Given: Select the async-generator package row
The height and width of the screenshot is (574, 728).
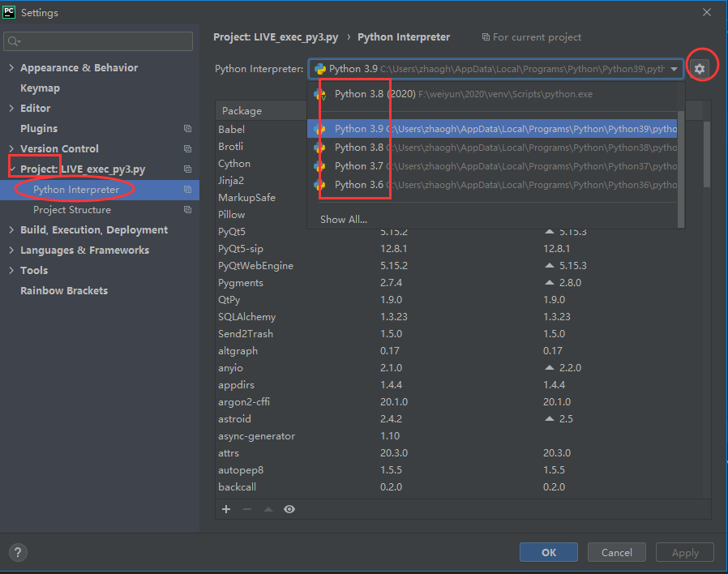Looking at the screenshot, I should click(x=460, y=436).
